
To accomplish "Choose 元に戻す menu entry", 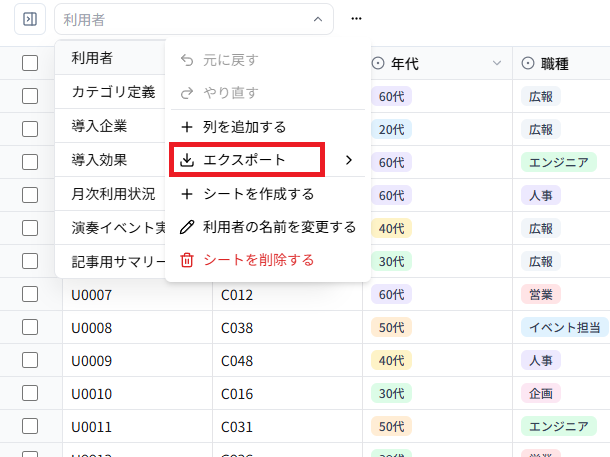I will pyautogui.click(x=268, y=60).
